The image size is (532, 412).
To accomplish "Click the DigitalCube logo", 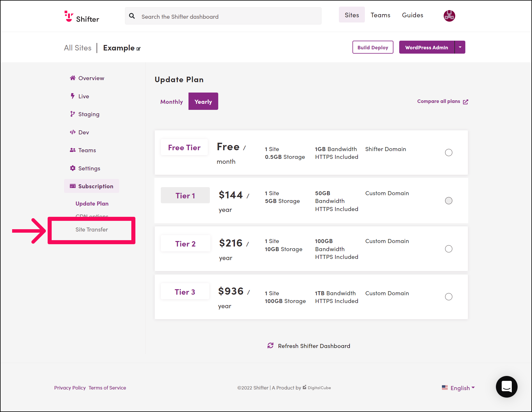I will (x=317, y=387).
